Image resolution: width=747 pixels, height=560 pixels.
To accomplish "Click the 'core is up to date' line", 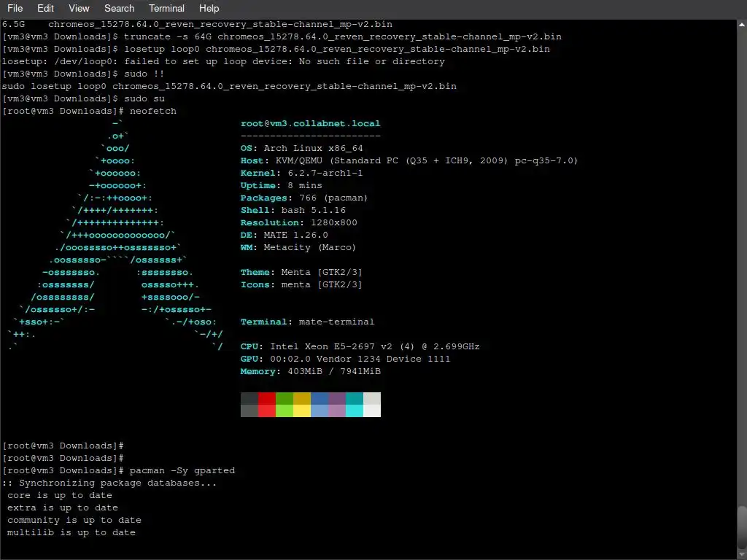I will (60, 495).
